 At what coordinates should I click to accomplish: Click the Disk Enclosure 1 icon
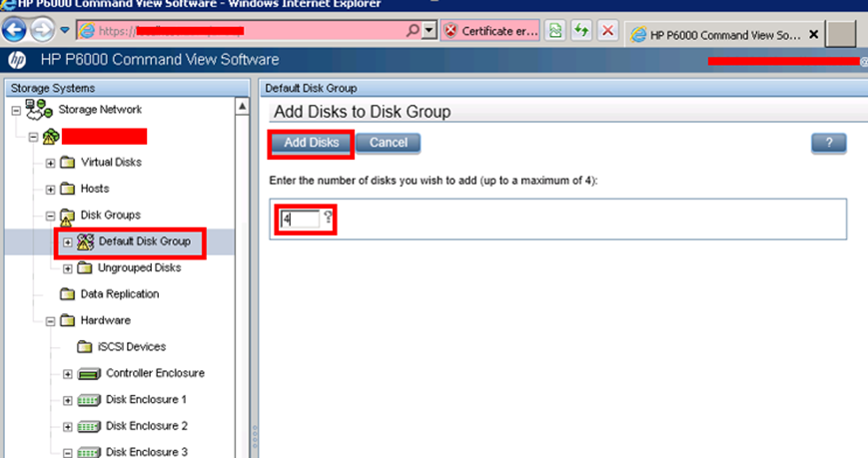pos(89,400)
